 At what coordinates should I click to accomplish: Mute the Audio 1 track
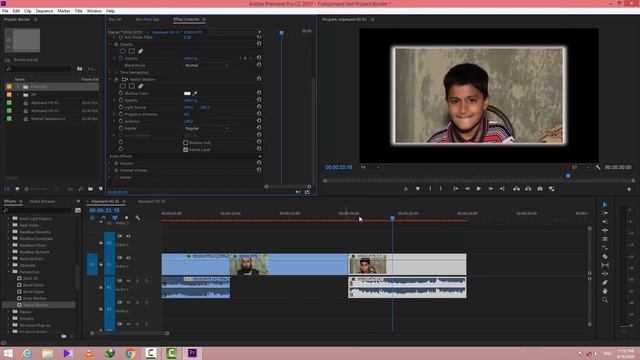pos(129,280)
